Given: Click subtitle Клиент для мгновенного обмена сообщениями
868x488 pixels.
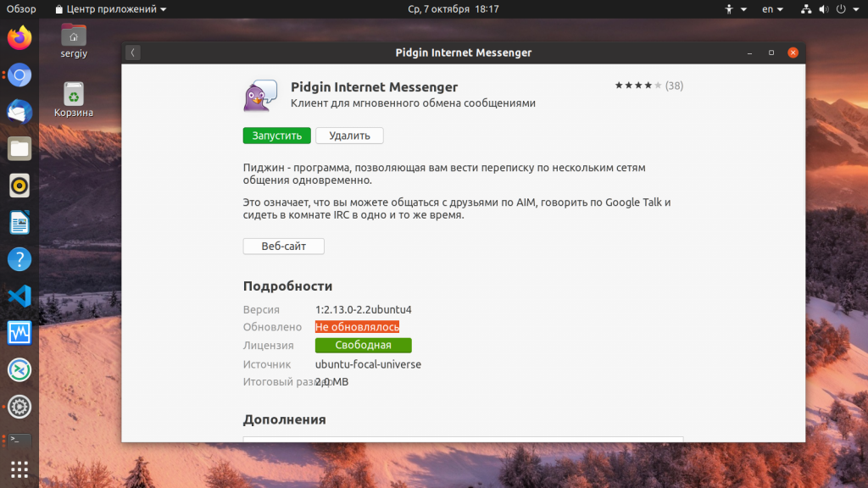Looking at the screenshot, I should (x=413, y=103).
